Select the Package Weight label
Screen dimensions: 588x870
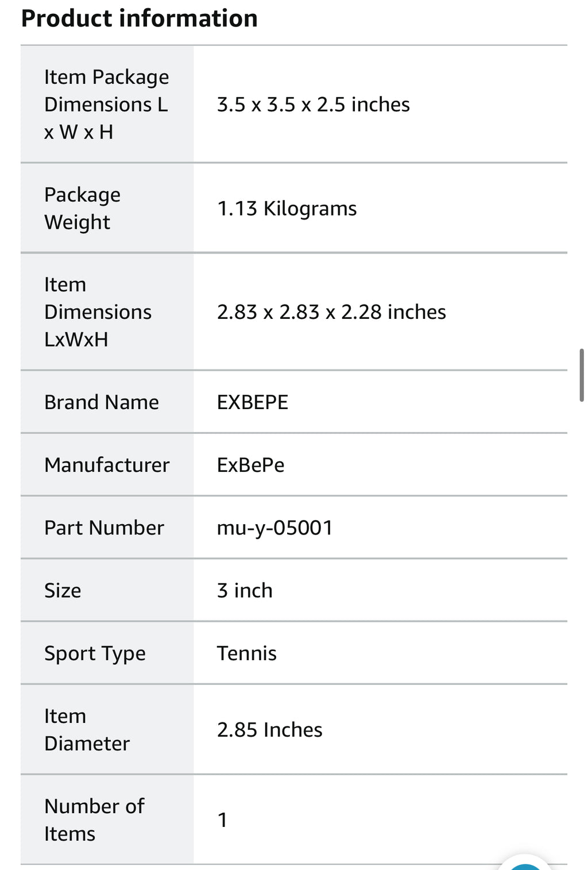[x=83, y=208]
